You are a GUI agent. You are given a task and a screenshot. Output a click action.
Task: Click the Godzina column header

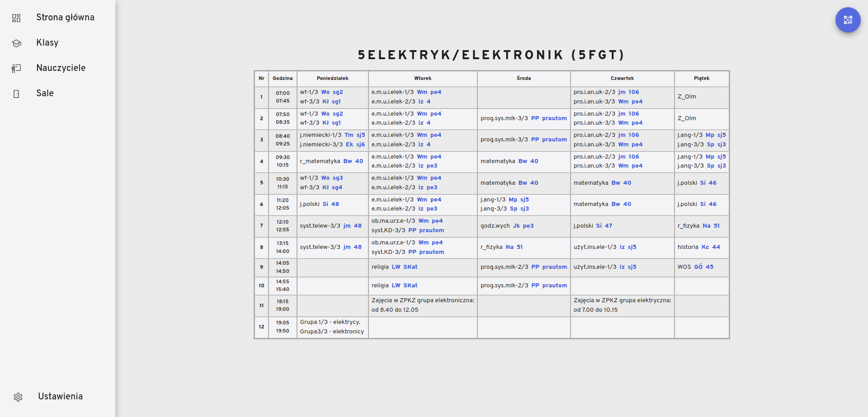(283, 79)
